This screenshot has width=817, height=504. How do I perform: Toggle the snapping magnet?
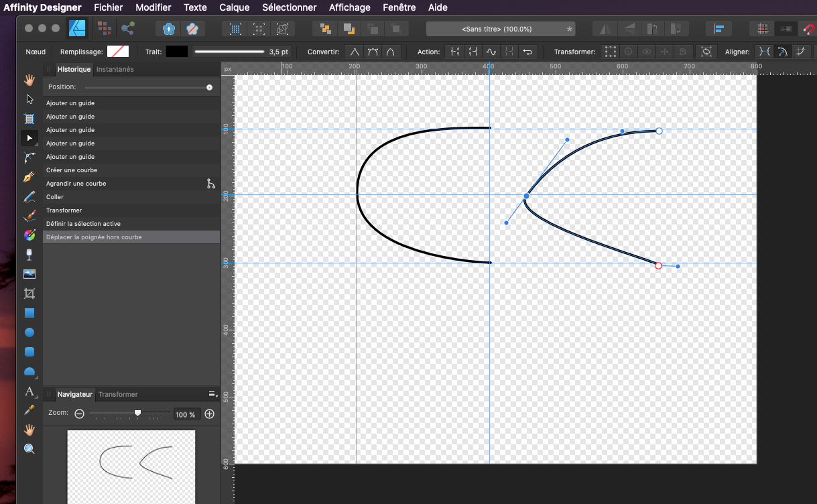click(809, 29)
